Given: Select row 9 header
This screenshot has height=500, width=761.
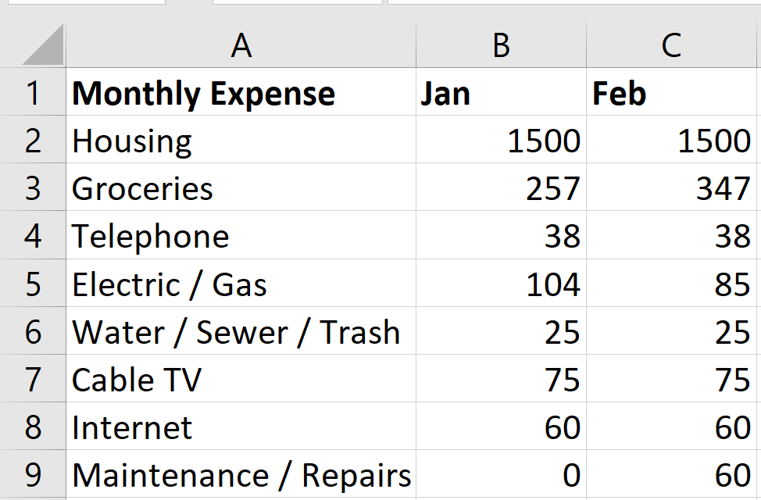Looking at the screenshot, I should pyautogui.click(x=33, y=475).
